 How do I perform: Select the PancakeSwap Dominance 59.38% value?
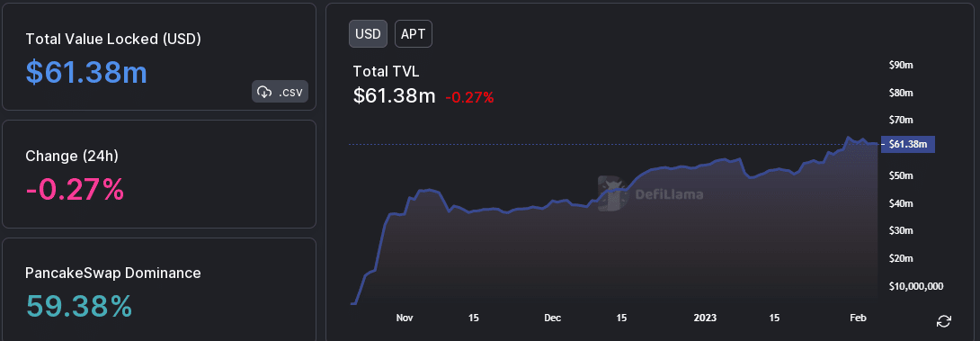(x=79, y=306)
